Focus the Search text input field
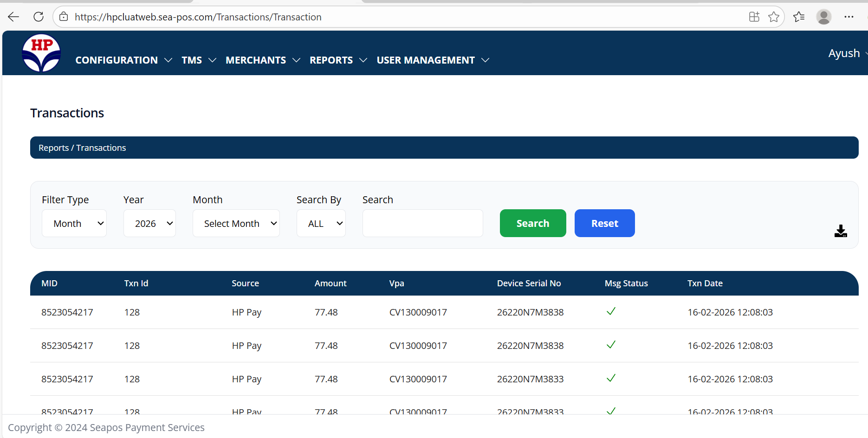This screenshot has width=868, height=438. (422, 223)
